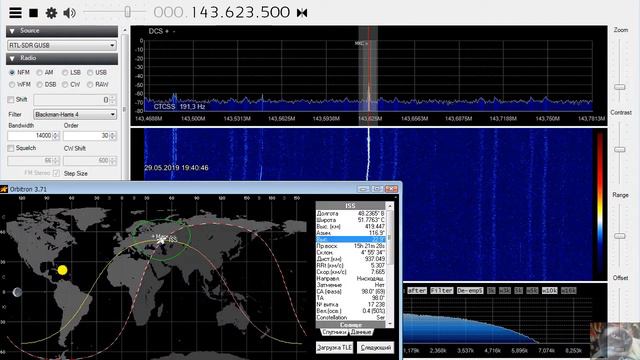Click the Широта row in ISS data list
640x360 pixels.
[x=351, y=220]
